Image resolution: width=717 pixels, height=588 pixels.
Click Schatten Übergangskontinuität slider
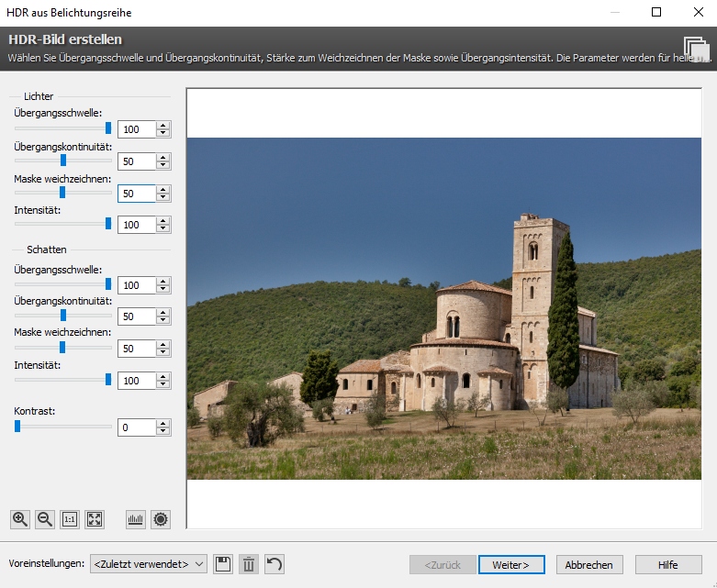pos(63,316)
